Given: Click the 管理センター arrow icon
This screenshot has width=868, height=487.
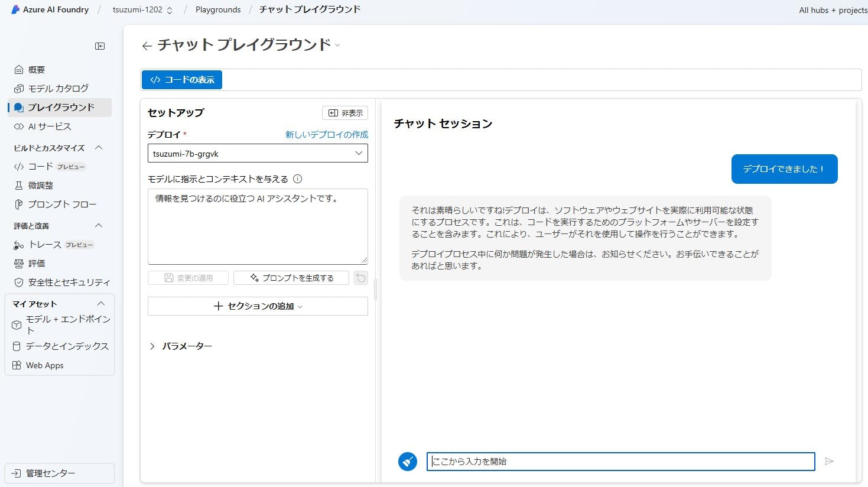Looking at the screenshot, I should coord(17,473).
